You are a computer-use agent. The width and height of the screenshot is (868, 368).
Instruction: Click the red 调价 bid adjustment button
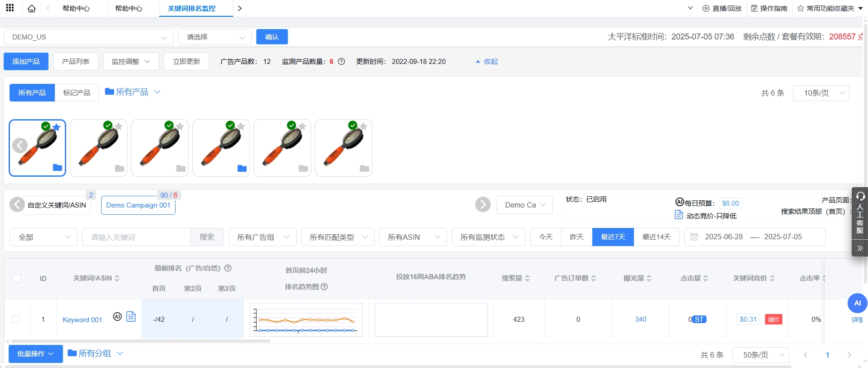pos(773,320)
